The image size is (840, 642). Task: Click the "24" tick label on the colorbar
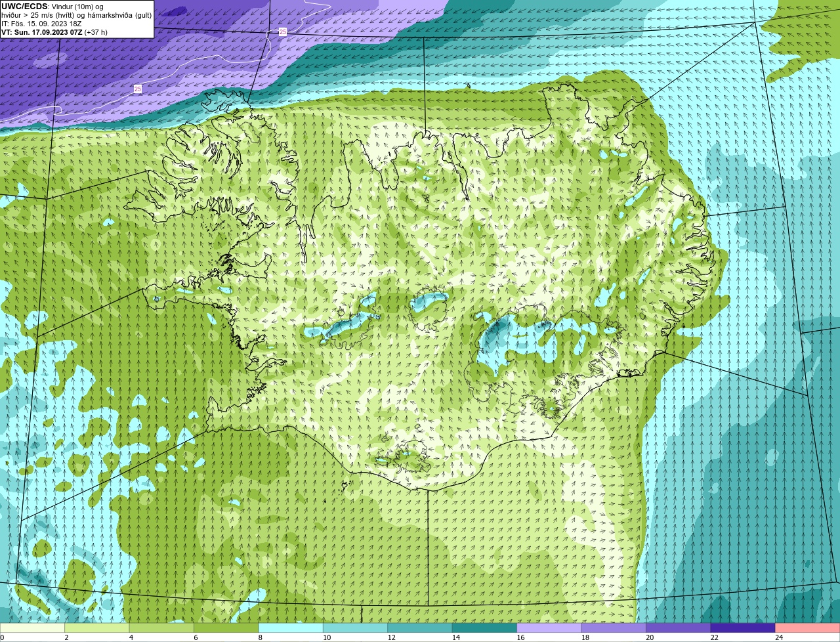coord(778,637)
